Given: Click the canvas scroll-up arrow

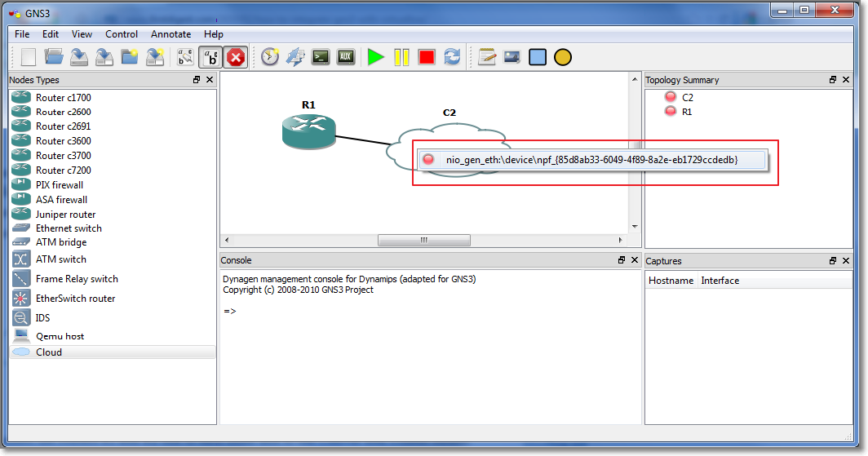Looking at the screenshot, I should (x=635, y=80).
